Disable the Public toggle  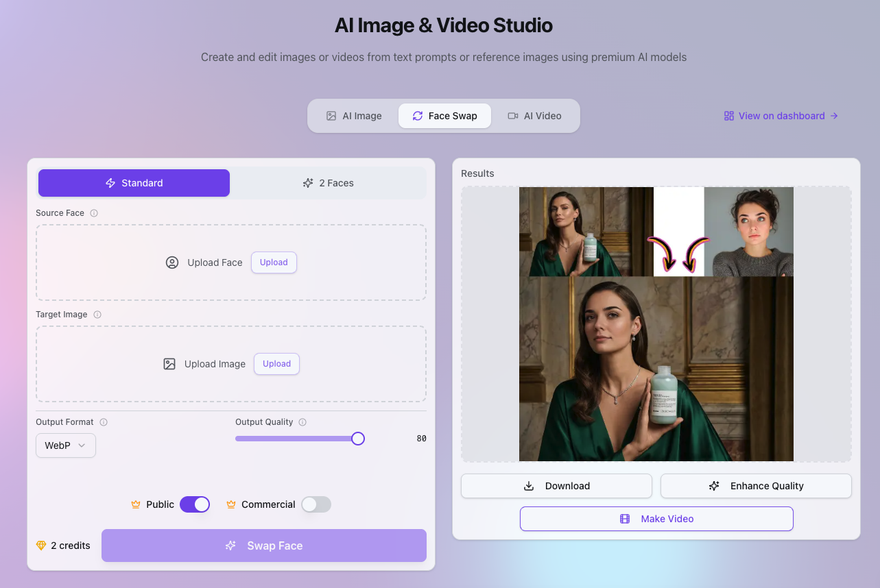194,504
